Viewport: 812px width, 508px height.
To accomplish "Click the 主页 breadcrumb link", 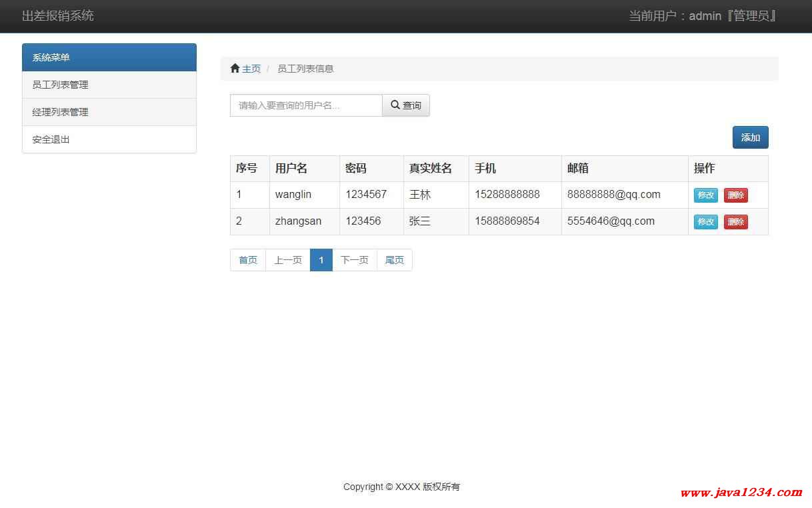I will click(251, 69).
